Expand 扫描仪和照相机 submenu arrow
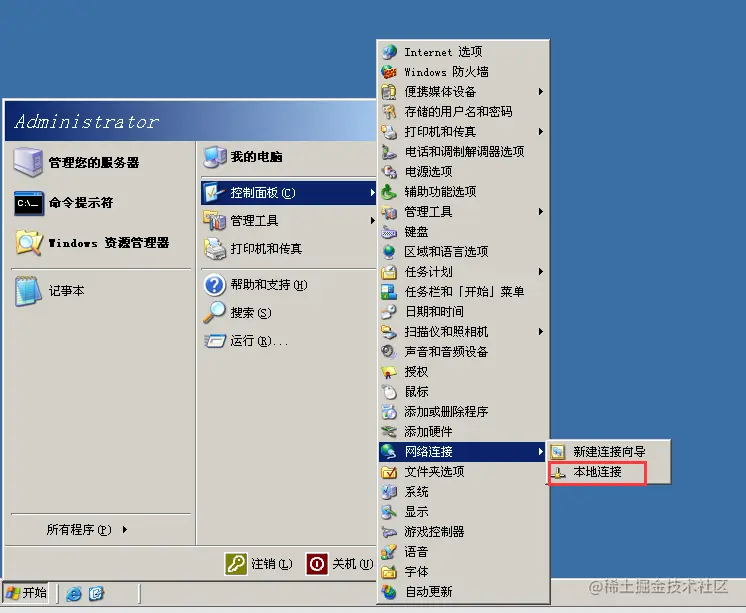Screen dimensions: 746x613 (540, 331)
